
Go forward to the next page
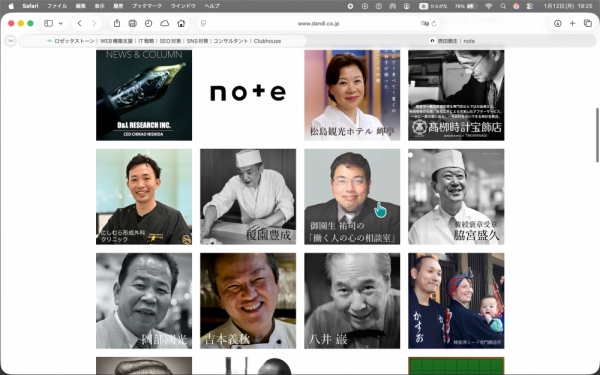[x=94, y=23]
